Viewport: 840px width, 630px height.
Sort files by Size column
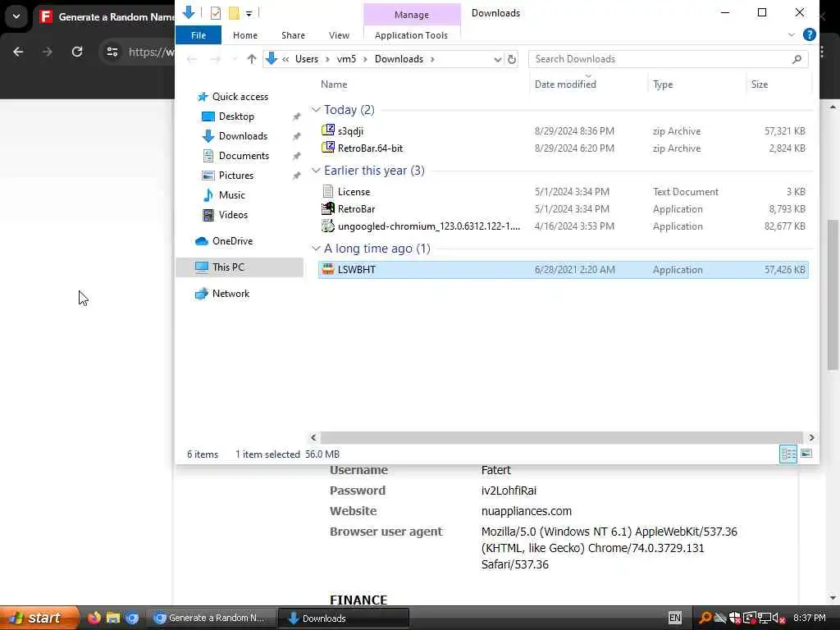tap(759, 84)
